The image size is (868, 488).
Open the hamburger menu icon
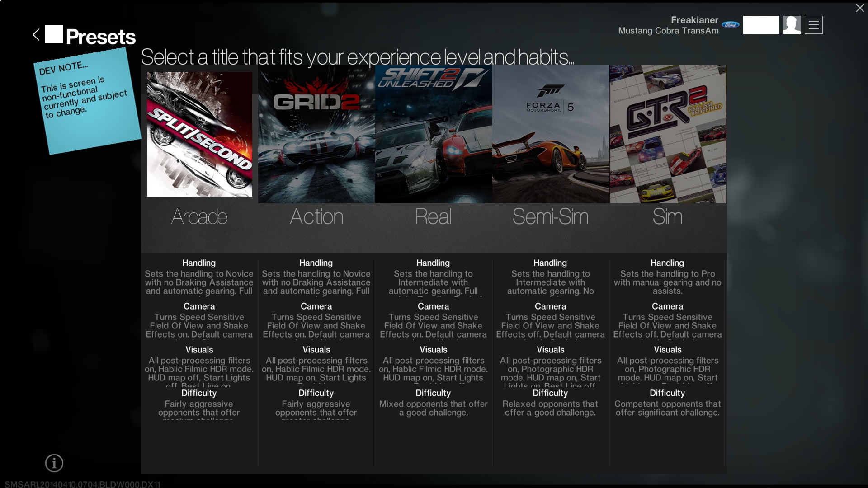[813, 25]
